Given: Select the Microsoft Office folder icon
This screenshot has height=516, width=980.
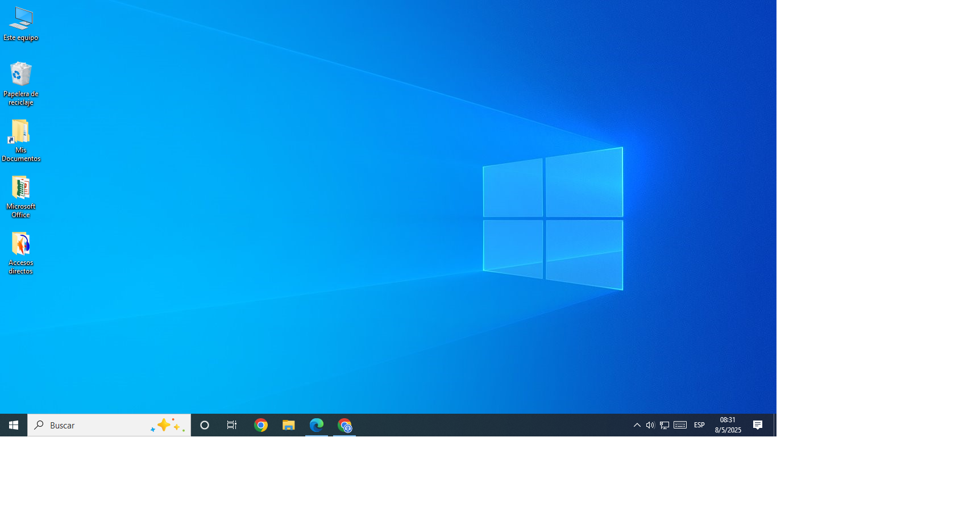Looking at the screenshot, I should pos(20,197).
